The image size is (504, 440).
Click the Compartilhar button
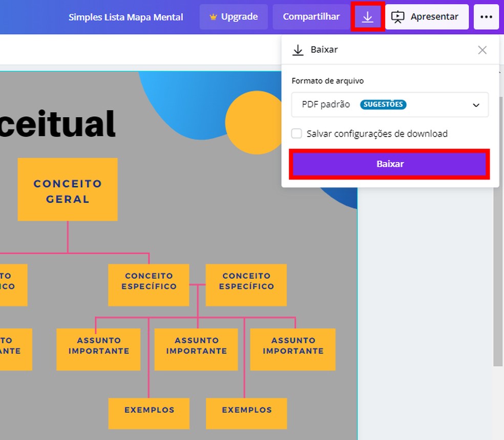click(x=311, y=16)
